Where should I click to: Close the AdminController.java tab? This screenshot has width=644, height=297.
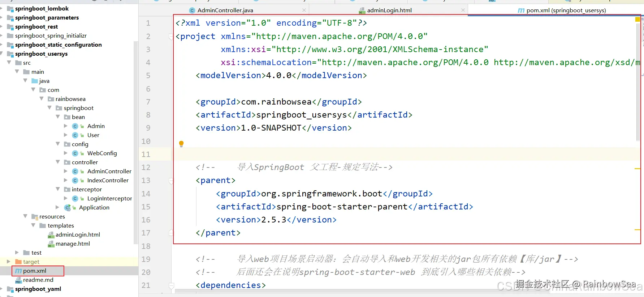point(304,10)
